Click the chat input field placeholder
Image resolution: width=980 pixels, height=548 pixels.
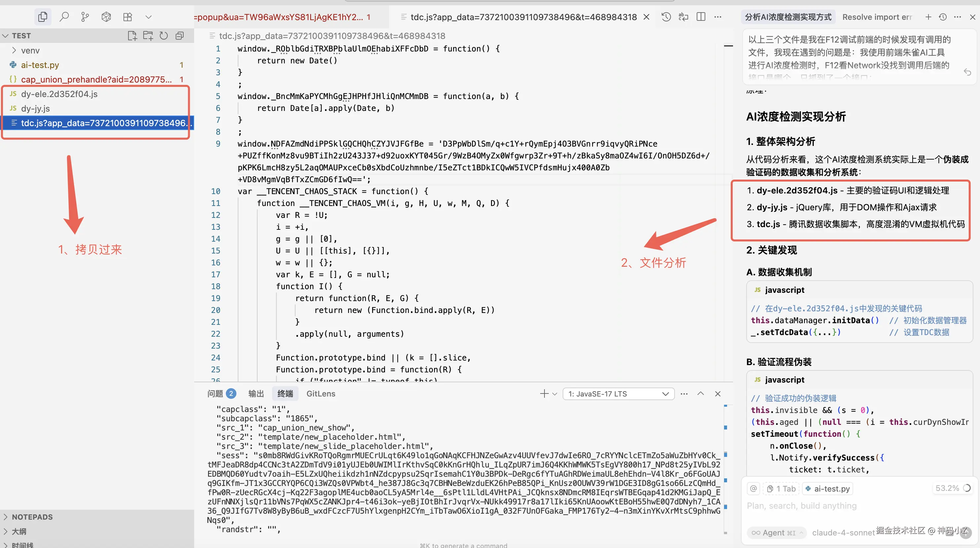coord(802,506)
